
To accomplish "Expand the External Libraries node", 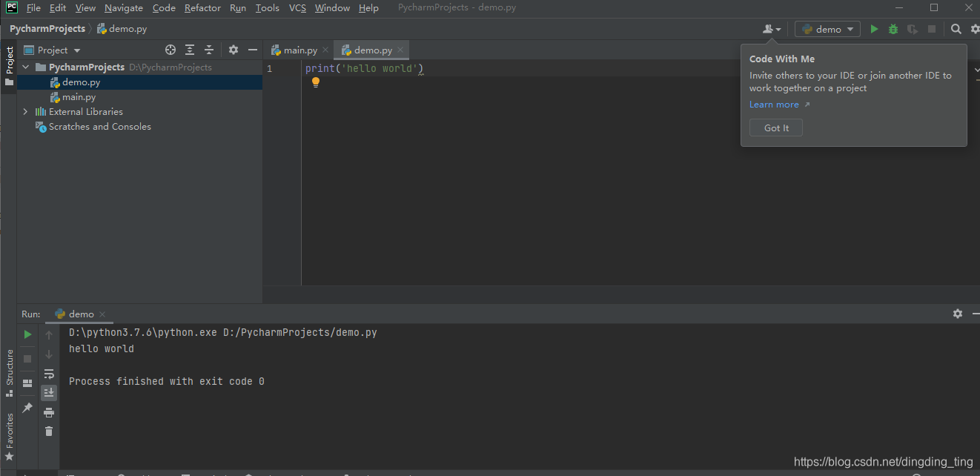I will tap(26, 111).
